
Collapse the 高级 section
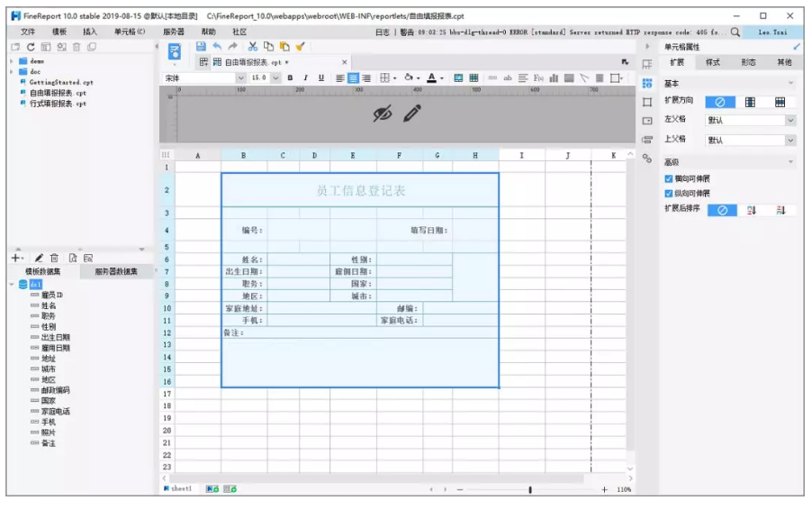[790, 162]
